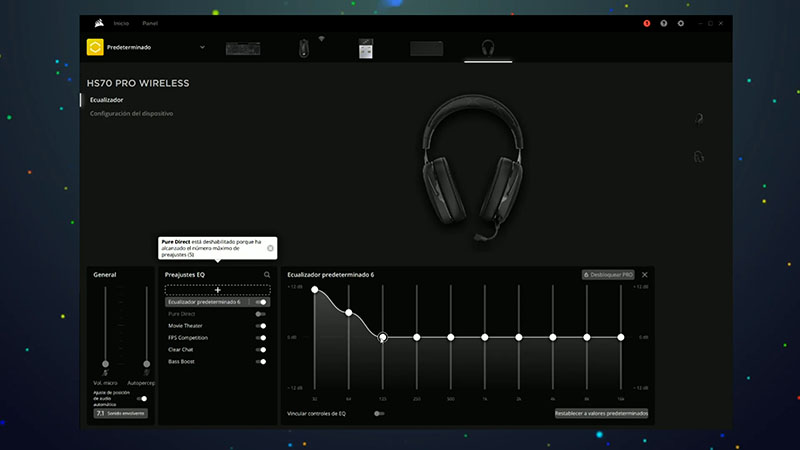Open the red notifications alert icon

tap(646, 23)
